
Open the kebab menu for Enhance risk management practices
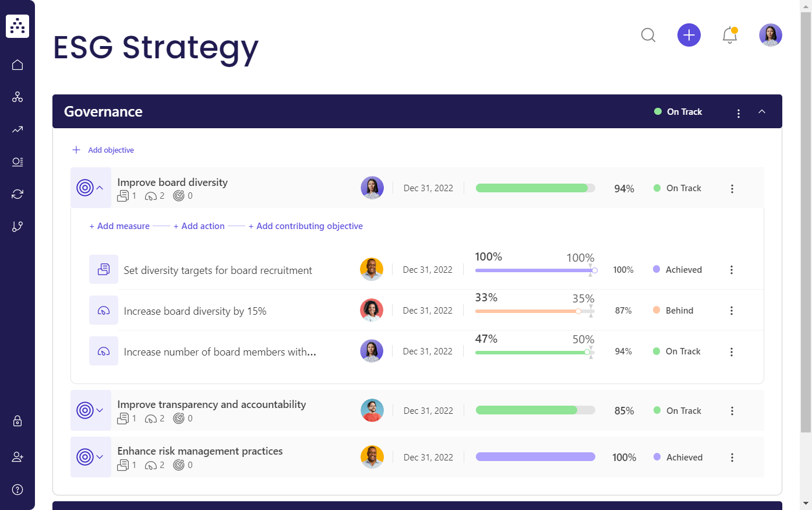[732, 457]
